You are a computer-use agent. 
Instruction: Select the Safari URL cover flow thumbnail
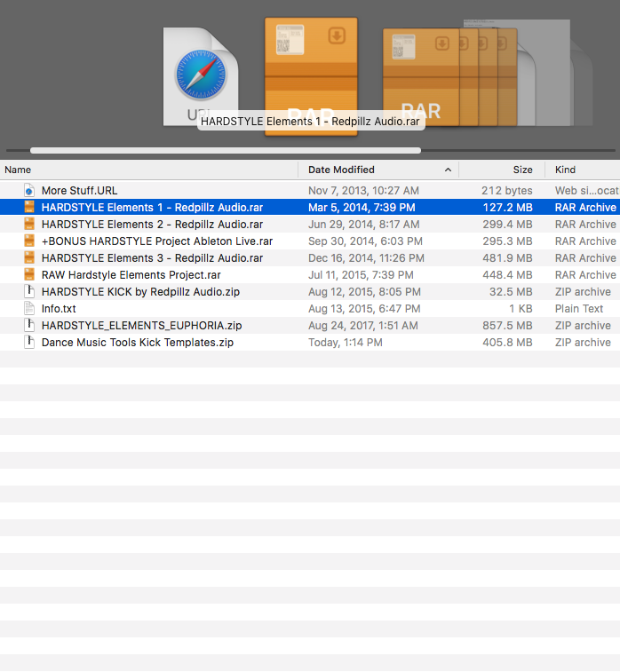tap(201, 76)
